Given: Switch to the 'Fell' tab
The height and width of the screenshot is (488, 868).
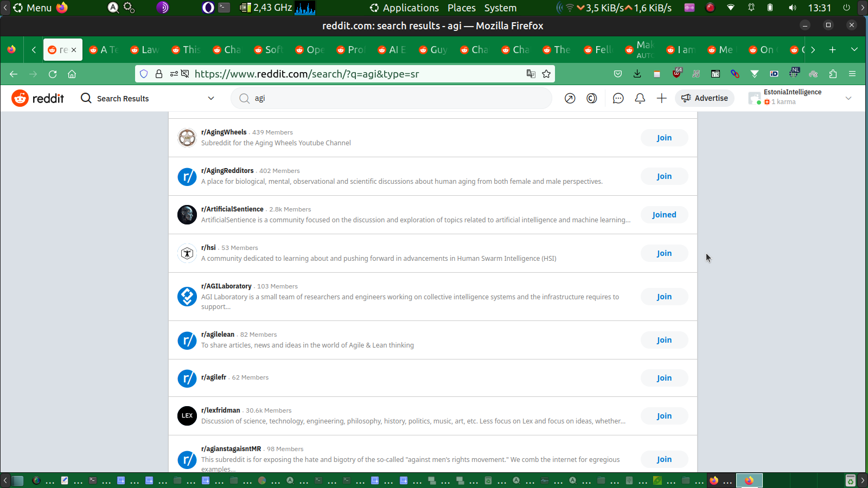Looking at the screenshot, I should (598, 50).
